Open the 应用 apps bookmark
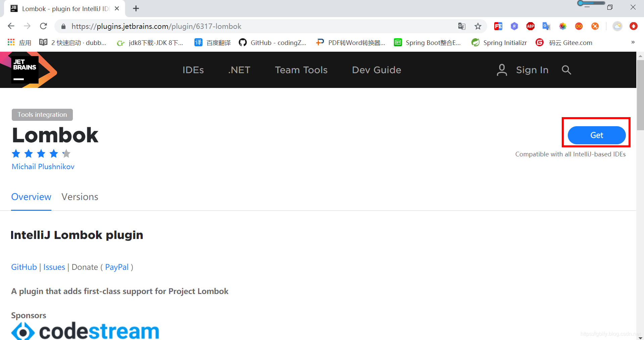 pos(19,43)
